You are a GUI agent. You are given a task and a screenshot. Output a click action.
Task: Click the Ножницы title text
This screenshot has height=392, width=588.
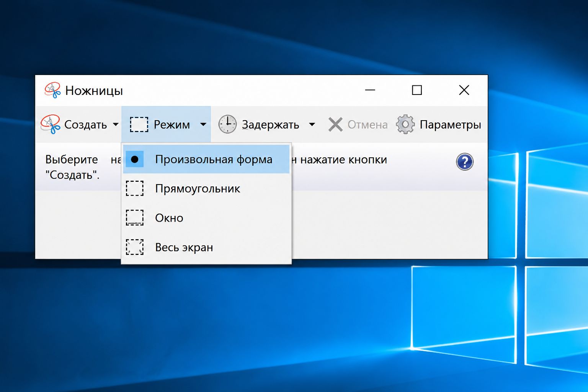(94, 91)
